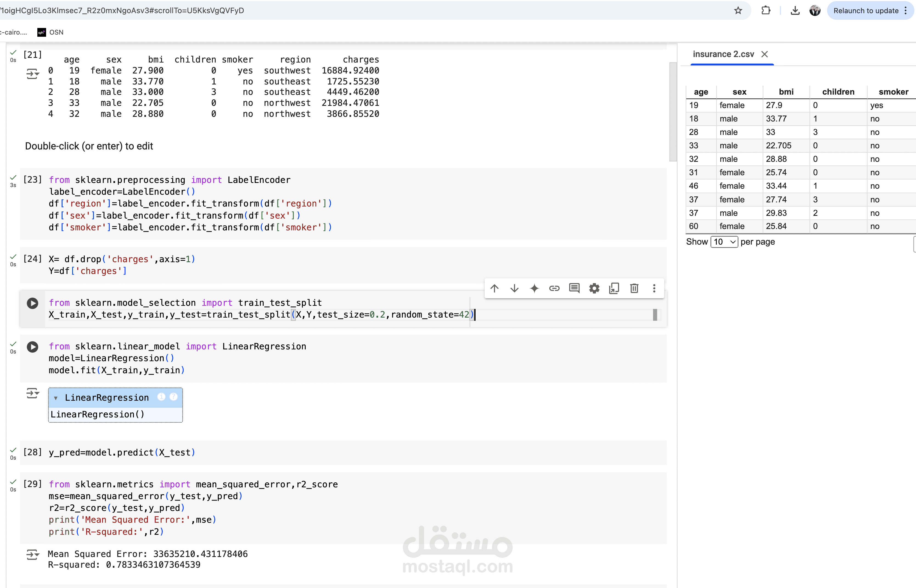
Task: Toggle the metrics print output
Action: point(32,554)
